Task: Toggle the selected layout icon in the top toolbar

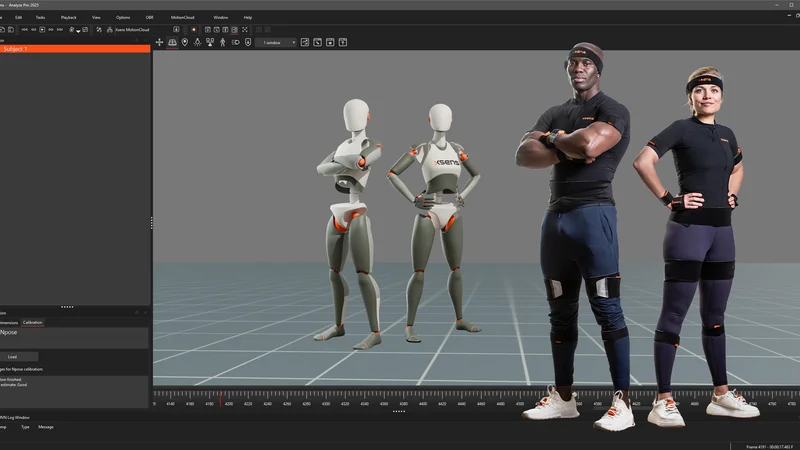Action: [x=234, y=30]
